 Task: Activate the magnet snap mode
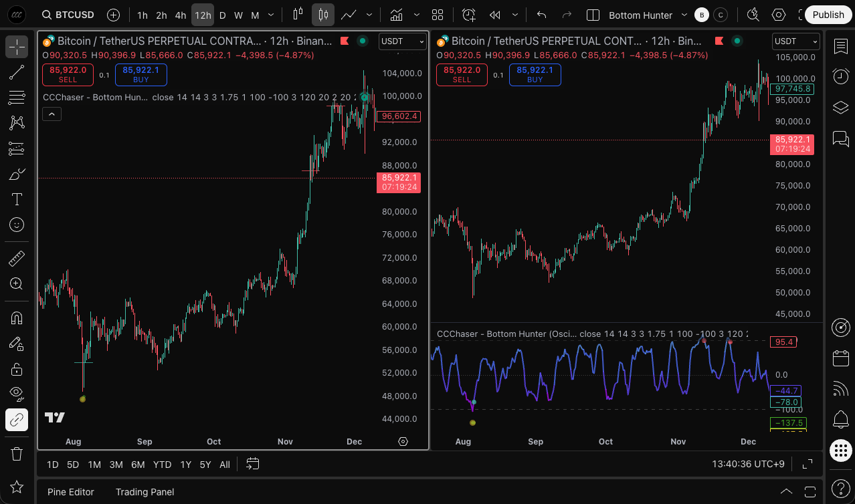(17, 318)
